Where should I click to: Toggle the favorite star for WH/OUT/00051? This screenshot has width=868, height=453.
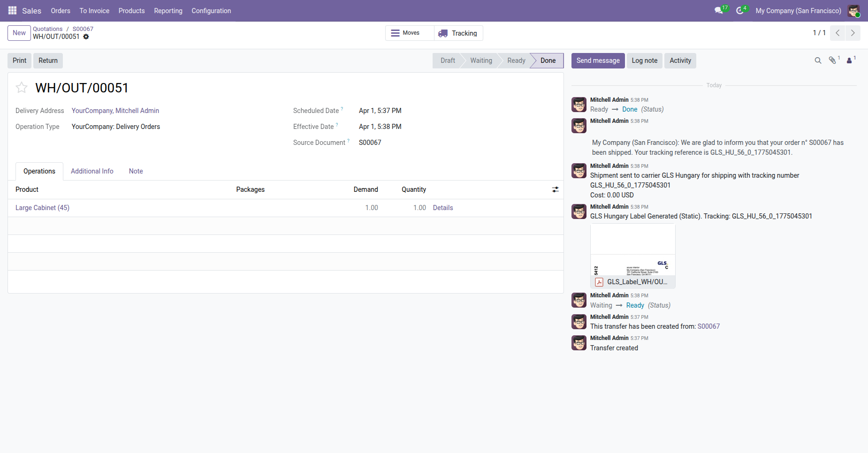click(22, 88)
